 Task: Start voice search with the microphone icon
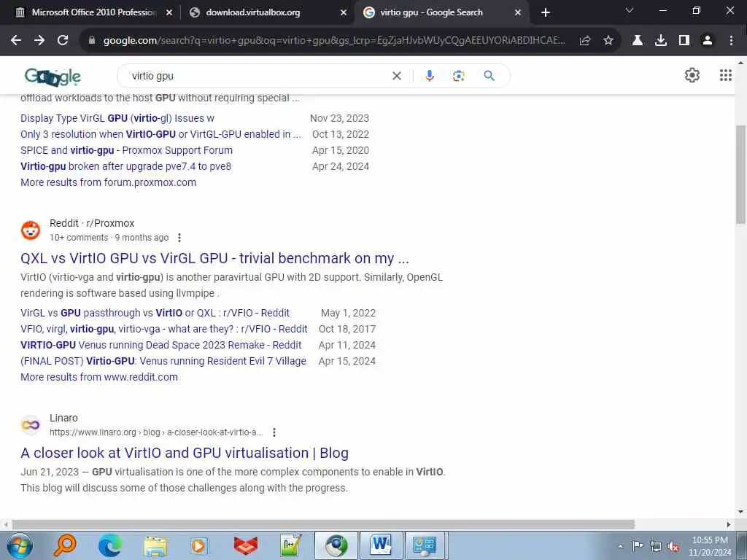pyautogui.click(x=429, y=76)
